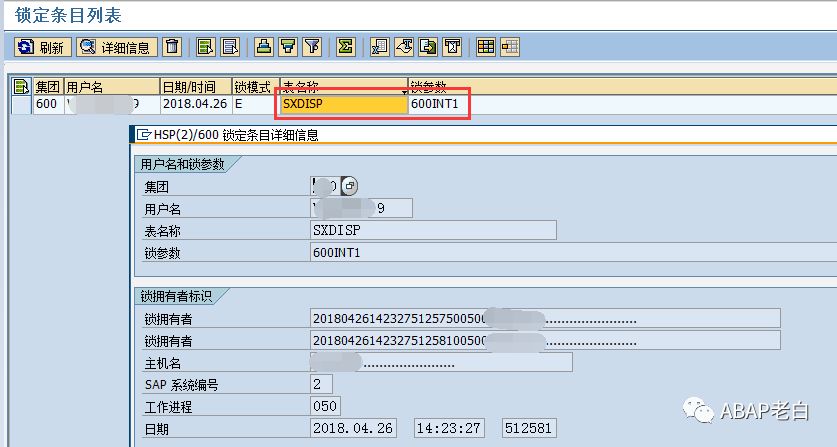Screen dimensions: 837x447
Task: Open value help button beside the 集团 field
Action: pos(350,186)
